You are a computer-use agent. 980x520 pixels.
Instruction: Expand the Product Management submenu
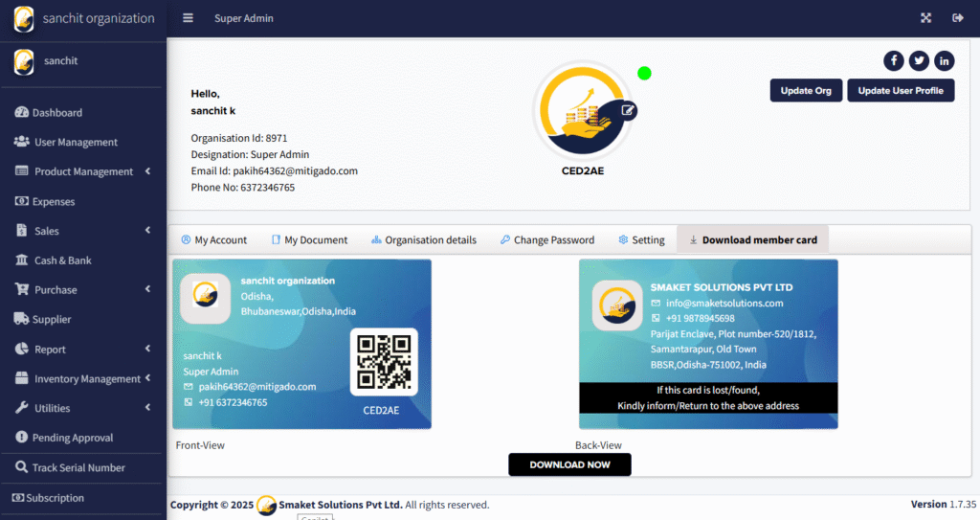pos(83,171)
